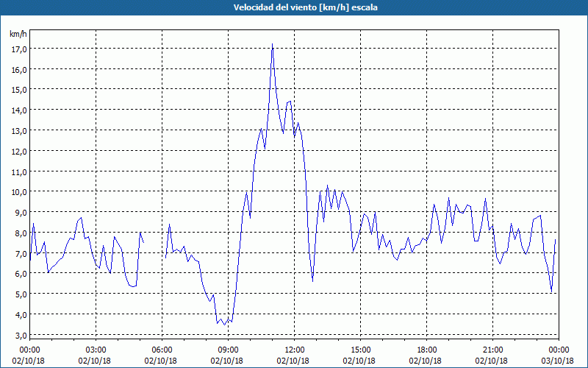This screenshot has width=588, height=368.
Task: Click the 8,0 y-axis value
Action: click(21, 233)
